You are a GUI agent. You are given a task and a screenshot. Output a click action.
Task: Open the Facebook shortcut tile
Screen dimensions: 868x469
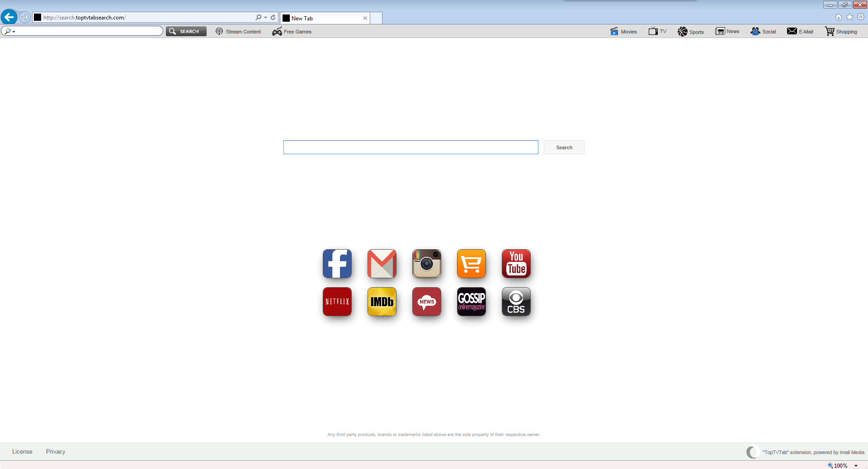point(337,264)
